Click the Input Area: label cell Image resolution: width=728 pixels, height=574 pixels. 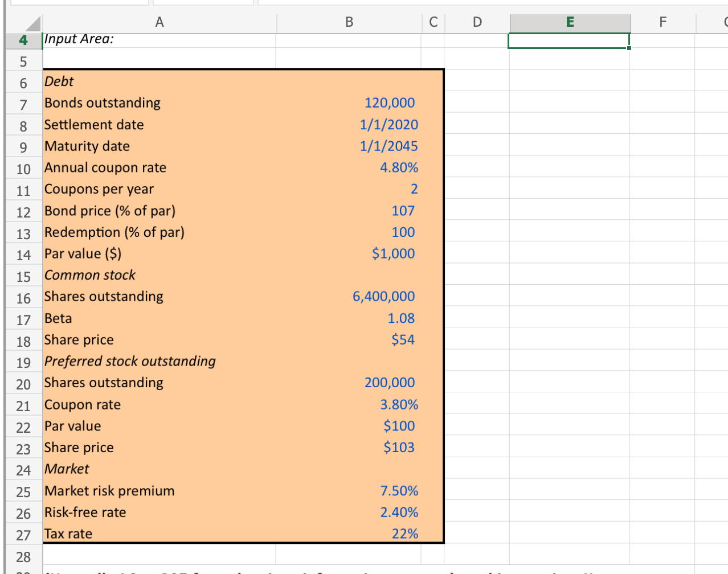[159, 39]
